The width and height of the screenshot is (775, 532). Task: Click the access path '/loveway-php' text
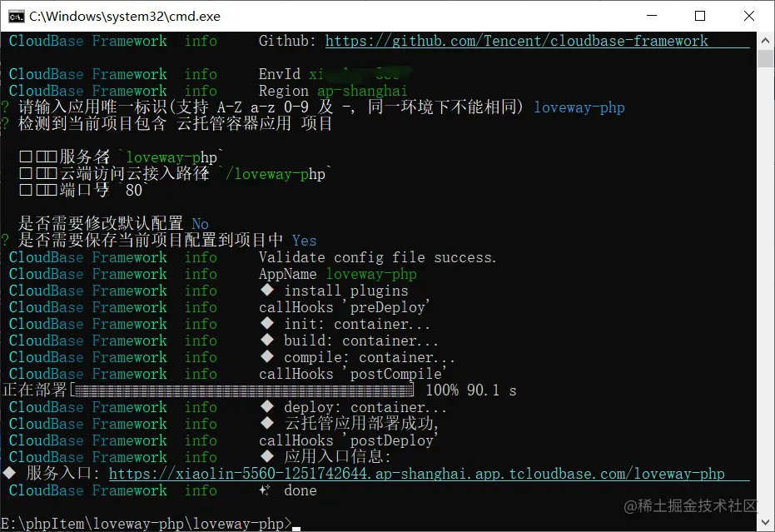[276, 174]
